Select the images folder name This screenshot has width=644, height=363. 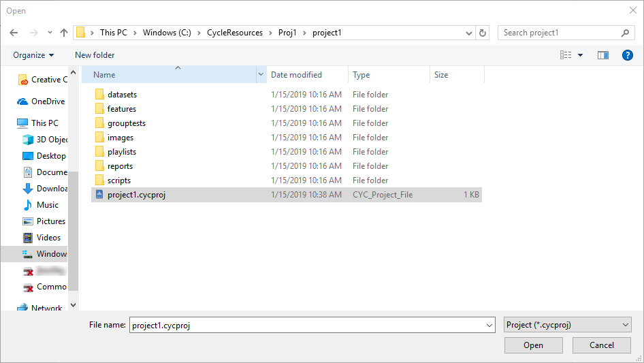(x=120, y=138)
